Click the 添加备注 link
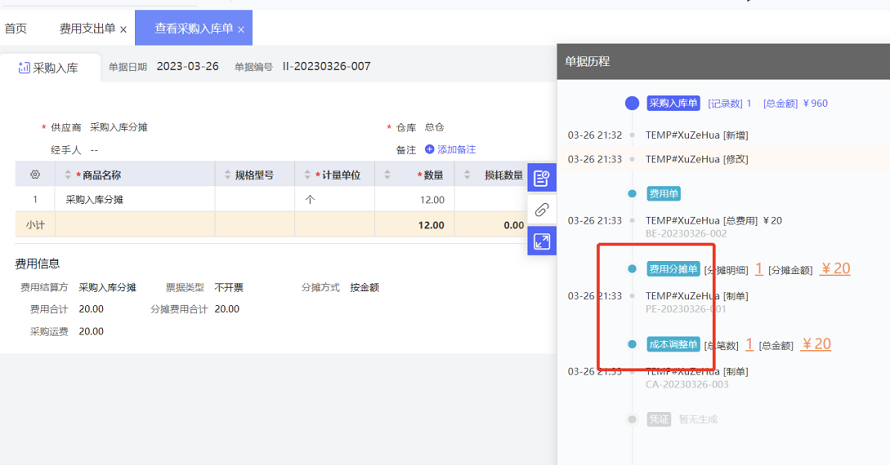This screenshot has height=465, width=890. (450, 149)
